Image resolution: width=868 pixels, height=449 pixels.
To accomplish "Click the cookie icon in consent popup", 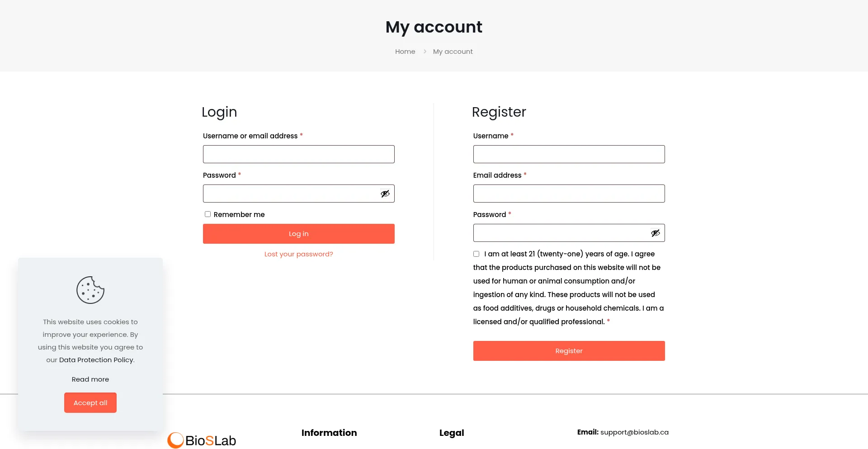I will 90,290.
